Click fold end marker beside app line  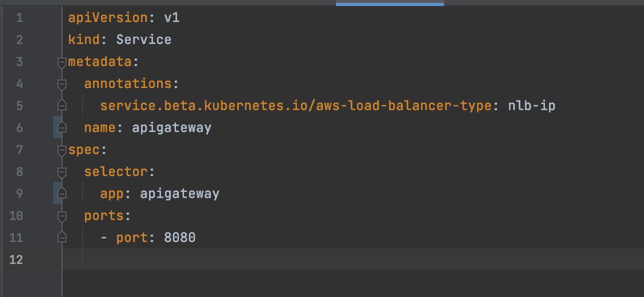62,194
